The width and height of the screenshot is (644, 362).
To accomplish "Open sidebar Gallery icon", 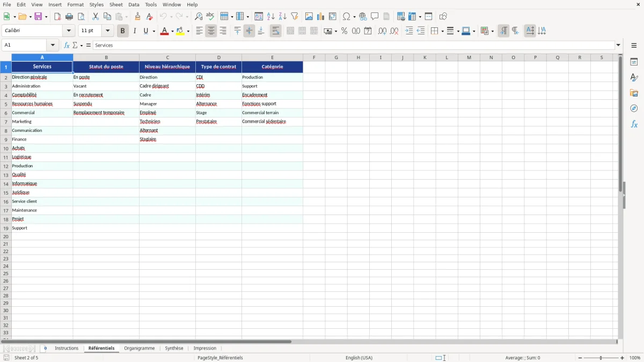I will [x=634, y=93].
